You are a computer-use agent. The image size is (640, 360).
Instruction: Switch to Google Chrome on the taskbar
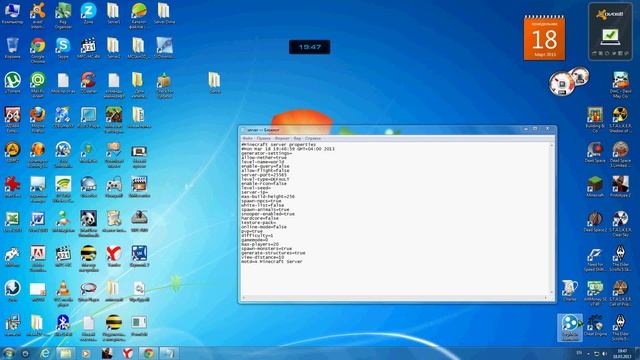tap(148, 353)
